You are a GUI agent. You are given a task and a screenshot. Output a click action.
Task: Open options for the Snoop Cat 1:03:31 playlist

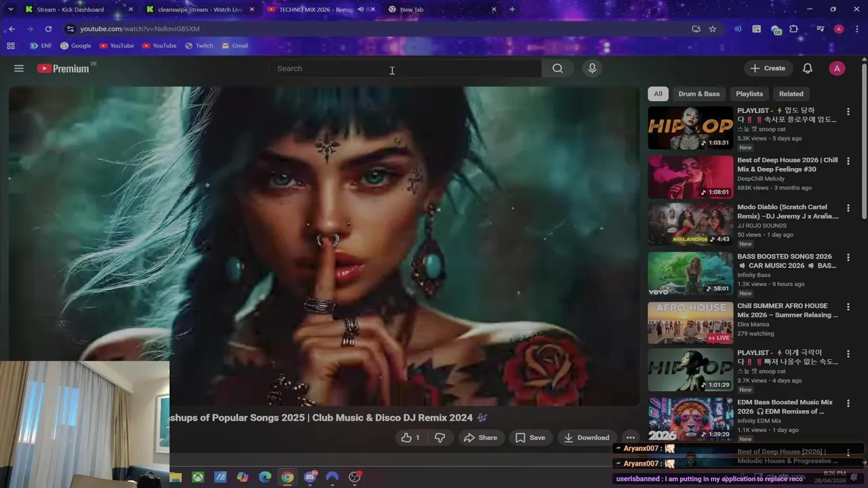pyautogui.click(x=848, y=112)
